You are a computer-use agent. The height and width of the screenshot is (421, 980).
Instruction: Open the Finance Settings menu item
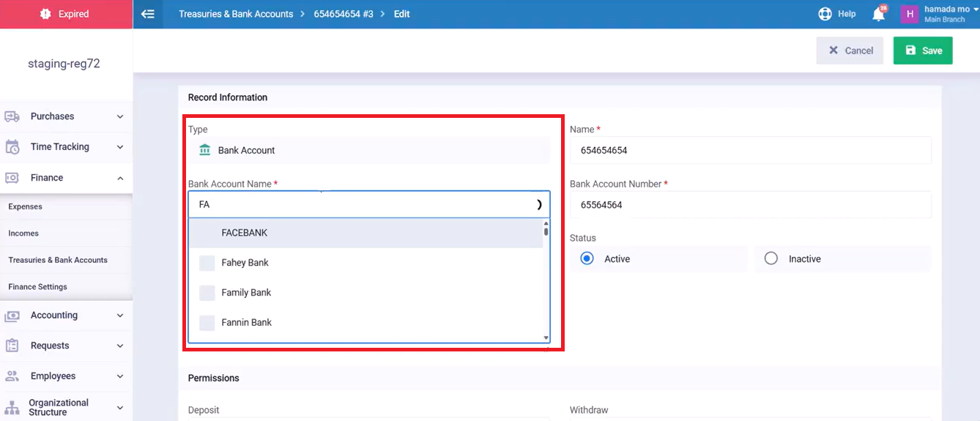point(38,287)
